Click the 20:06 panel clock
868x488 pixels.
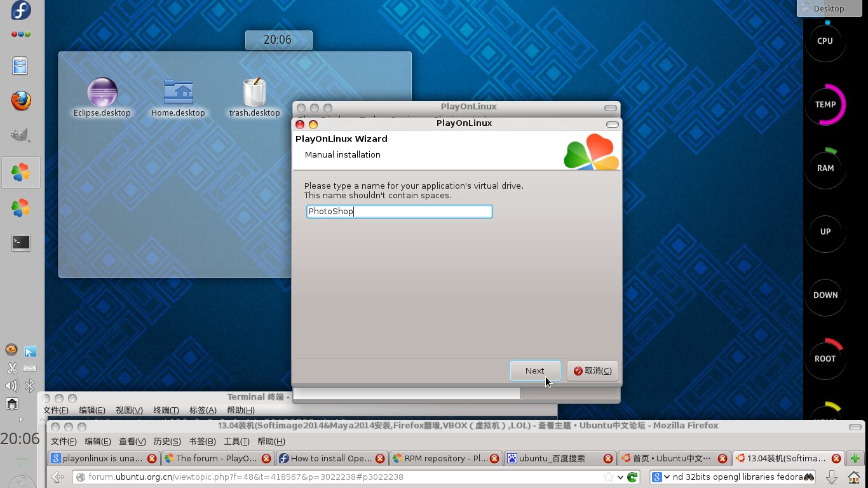(x=20, y=438)
